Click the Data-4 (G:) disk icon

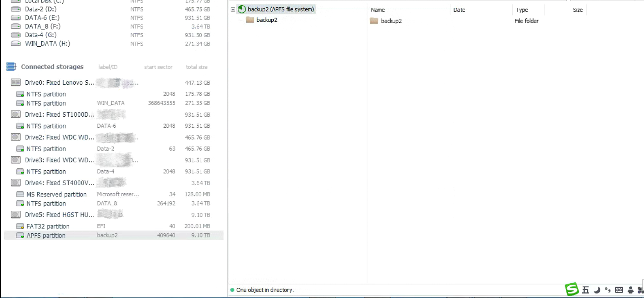pos(16,35)
